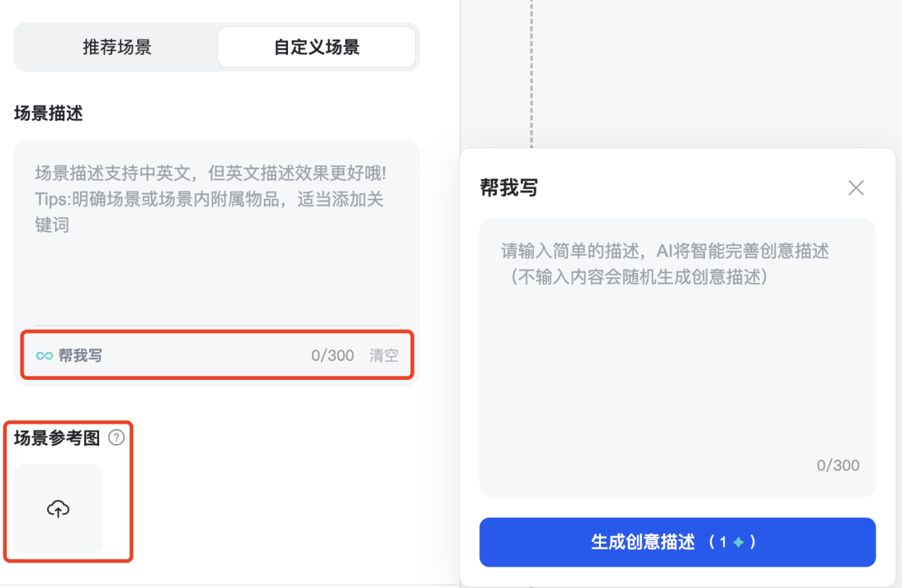
Task: Click the cloud upload icon
Action: pyautogui.click(x=58, y=509)
